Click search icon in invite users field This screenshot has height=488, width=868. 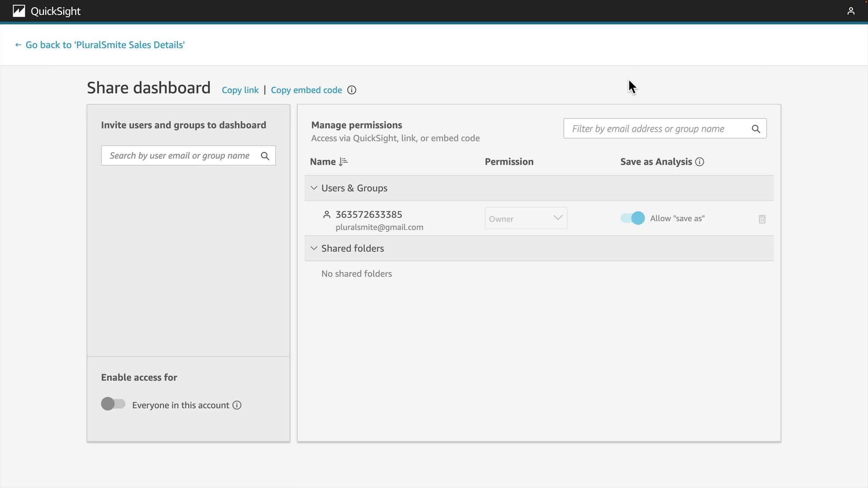[265, 156]
